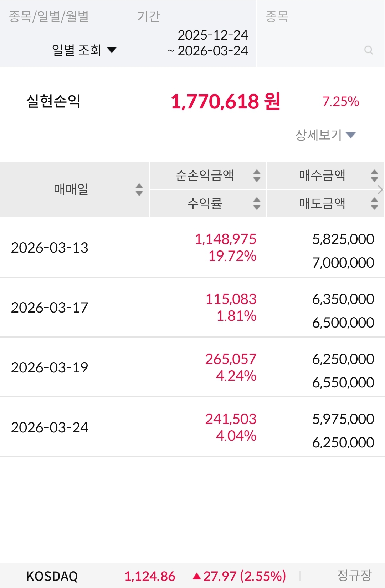Sort by 수익률 using sort arrows
The image size is (385, 588).
tap(257, 203)
